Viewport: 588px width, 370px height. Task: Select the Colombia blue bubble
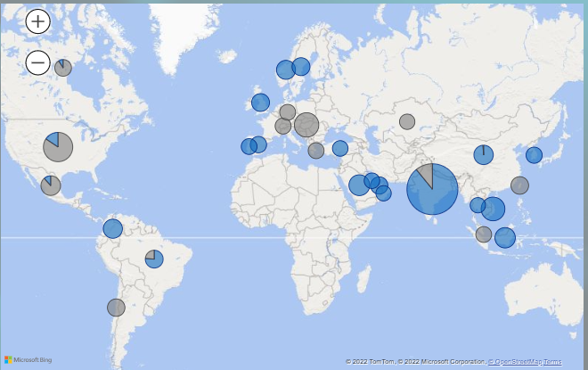[x=113, y=228]
